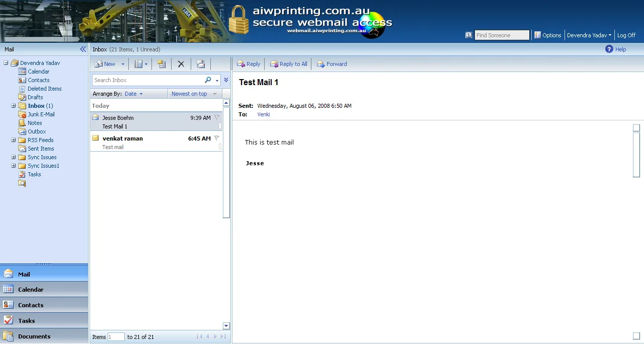Click the Move to folder toolbar icon
The image size is (644, 344).
point(162,64)
